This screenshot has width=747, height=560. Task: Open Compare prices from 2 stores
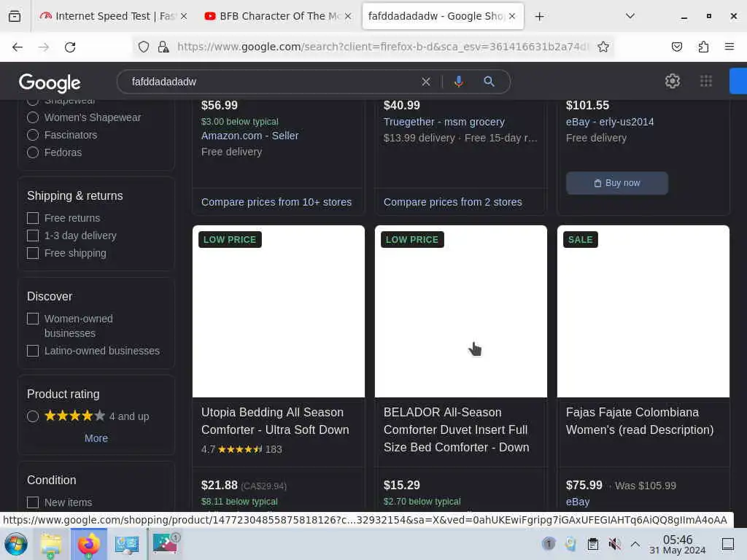tap(452, 202)
